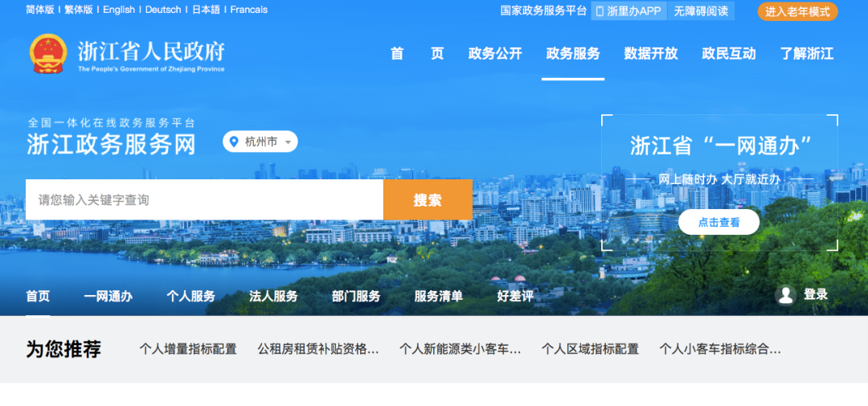Select the 首页 tab in the service bar
Screen dimensions: 868x406
(x=38, y=297)
